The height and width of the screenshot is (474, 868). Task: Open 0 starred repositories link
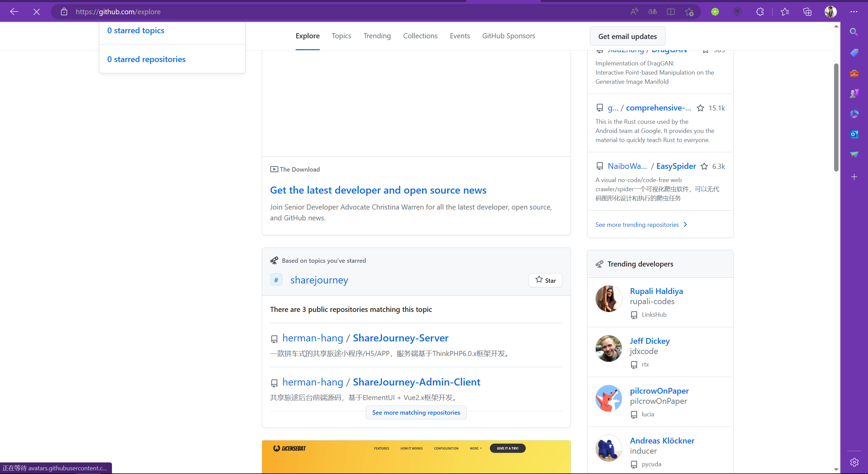[x=146, y=59]
